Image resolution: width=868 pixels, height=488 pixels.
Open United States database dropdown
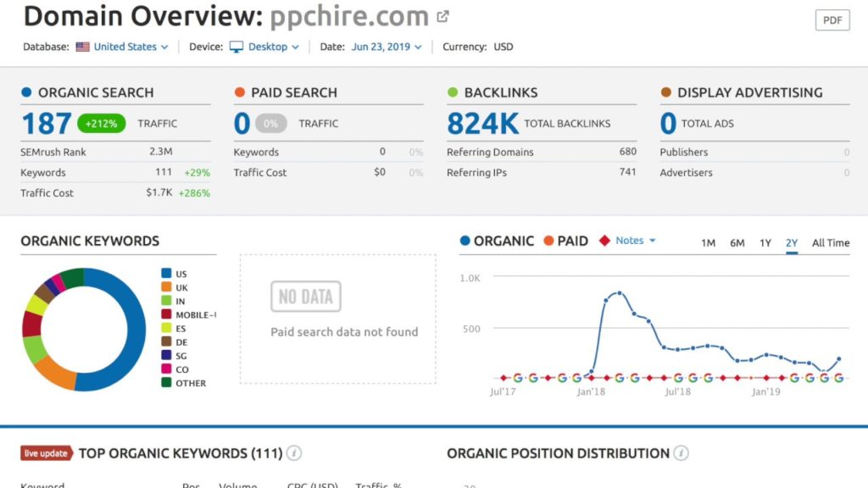click(130, 47)
